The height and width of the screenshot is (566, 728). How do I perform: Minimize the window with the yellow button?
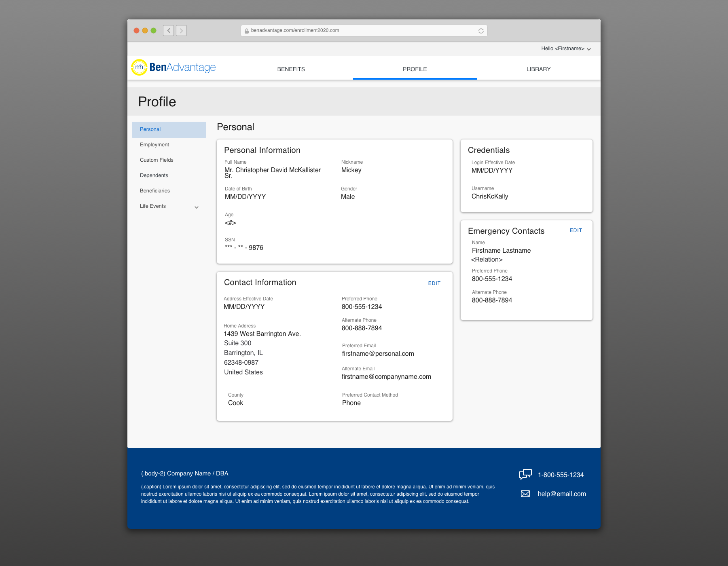pyautogui.click(x=145, y=30)
